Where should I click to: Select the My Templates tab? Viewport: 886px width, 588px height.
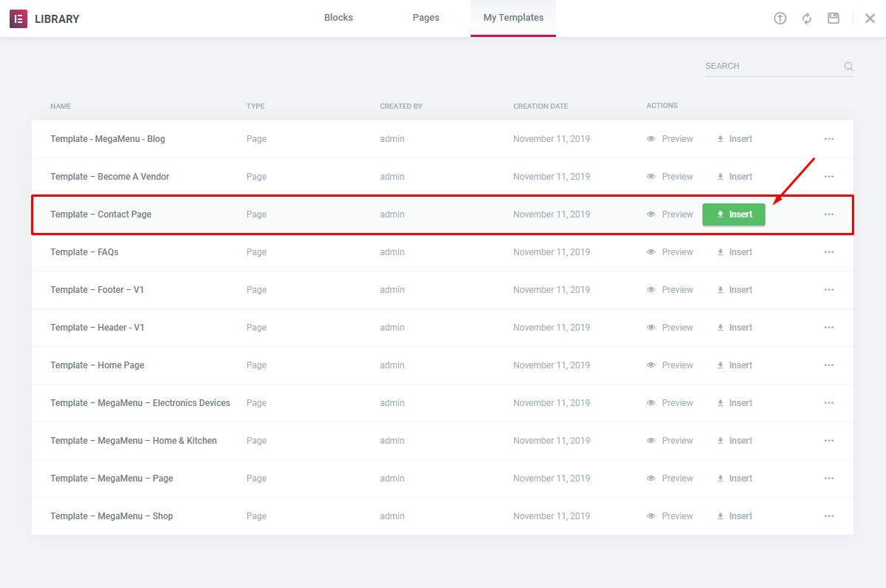pos(513,18)
